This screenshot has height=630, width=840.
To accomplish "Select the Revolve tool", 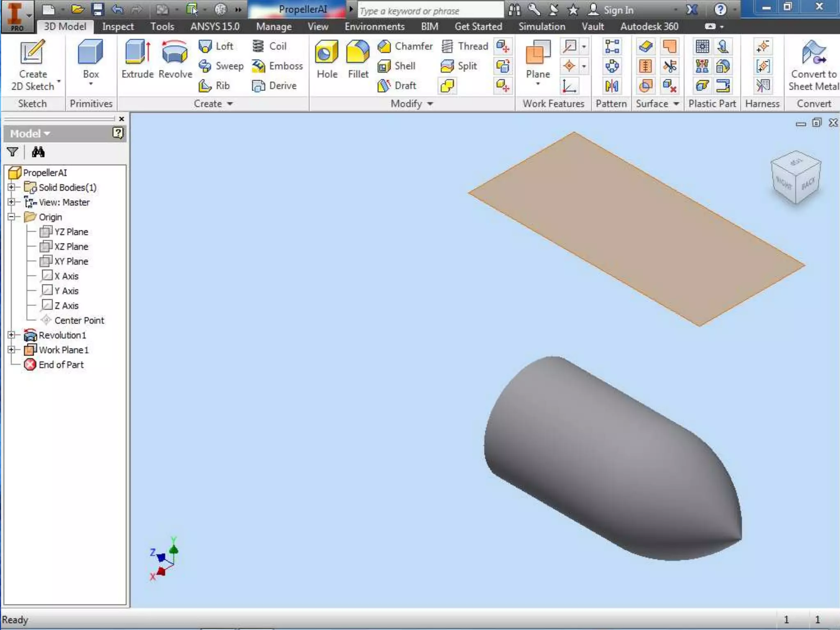I will pos(175,59).
